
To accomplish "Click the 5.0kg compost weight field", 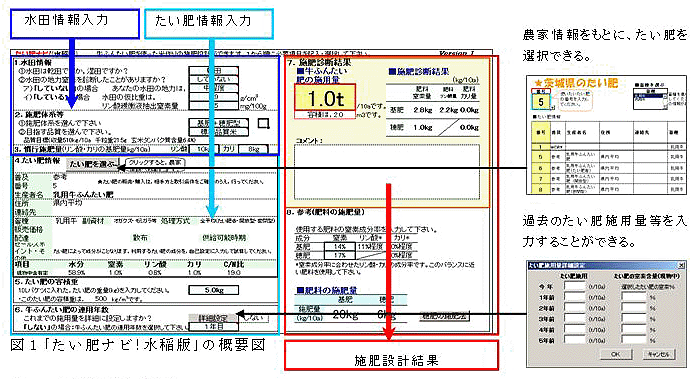I will point(214,290).
